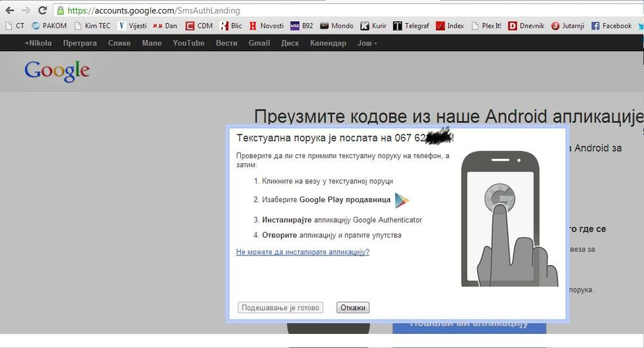Viewport: 644px width, 348px height.
Task: Select Календар in Google bar
Action: click(x=328, y=43)
